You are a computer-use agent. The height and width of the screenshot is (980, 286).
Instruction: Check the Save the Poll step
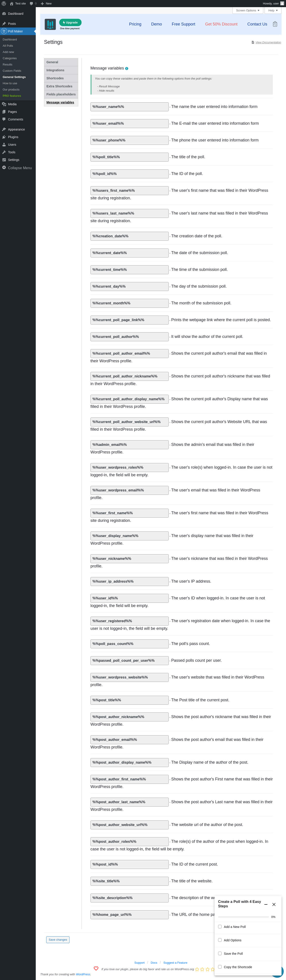(220, 953)
